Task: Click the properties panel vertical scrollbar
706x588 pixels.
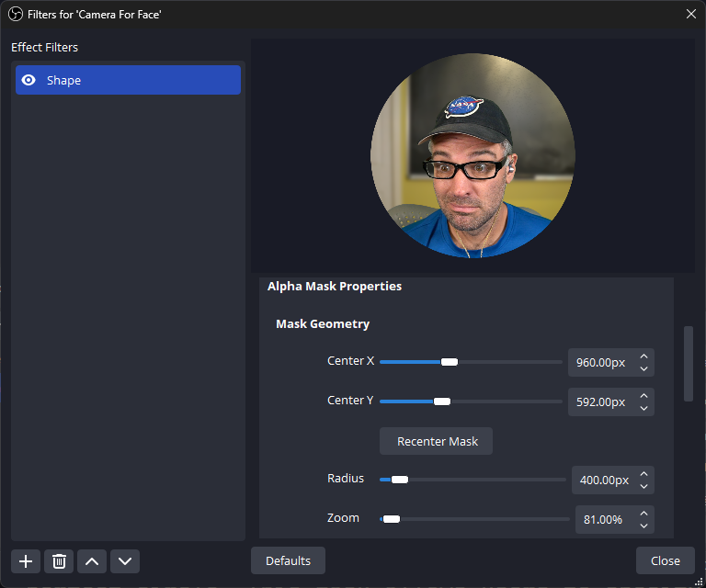Action: (x=689, y=364)
